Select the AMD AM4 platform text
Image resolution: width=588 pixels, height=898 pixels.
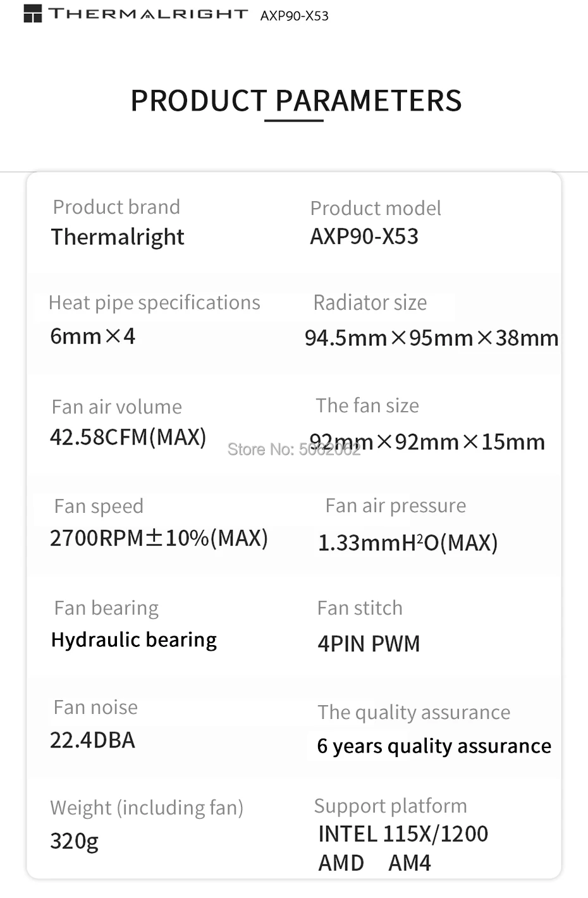pos(374,863)
